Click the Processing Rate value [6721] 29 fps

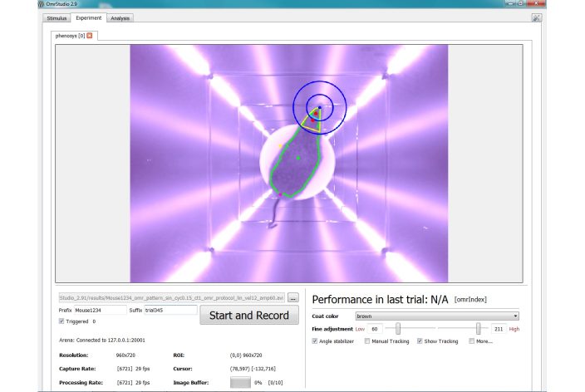133,382
